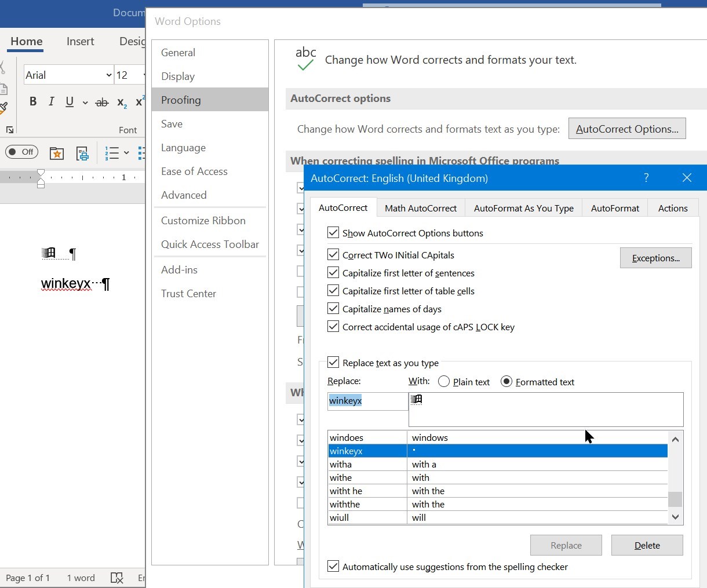Toggle Capitalize names of days checkbox

(333, 309)
